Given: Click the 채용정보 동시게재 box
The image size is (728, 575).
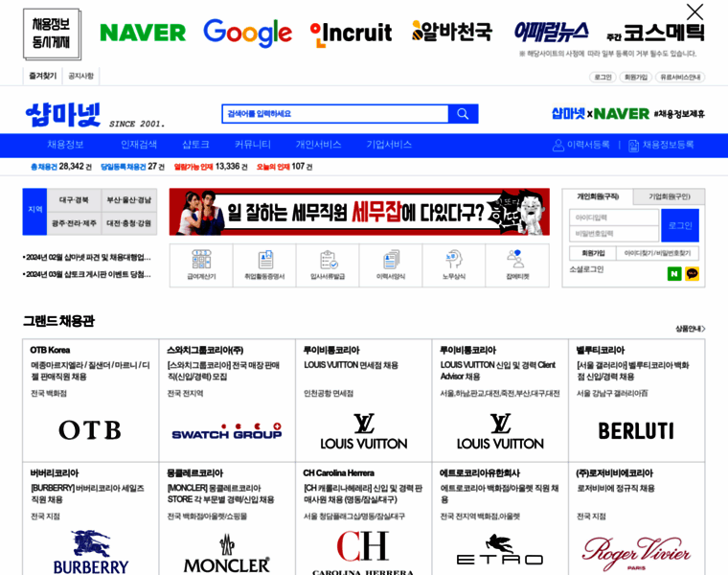Looking at the screenshot, I should coord(52,34).
